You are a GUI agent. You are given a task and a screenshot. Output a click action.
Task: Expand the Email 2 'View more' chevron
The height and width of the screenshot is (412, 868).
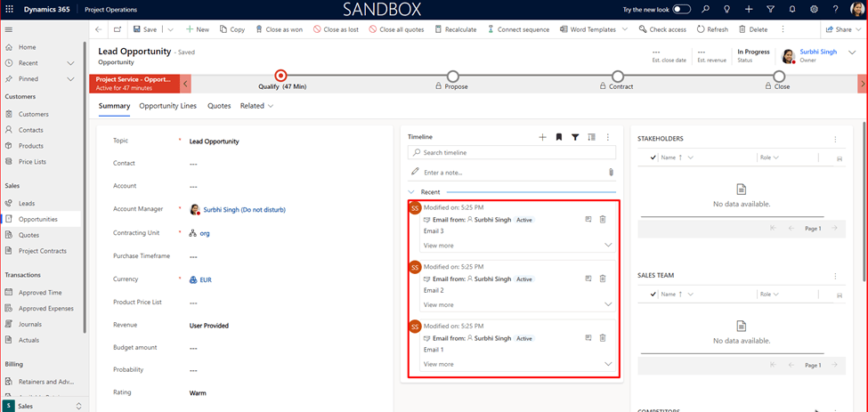608,304
